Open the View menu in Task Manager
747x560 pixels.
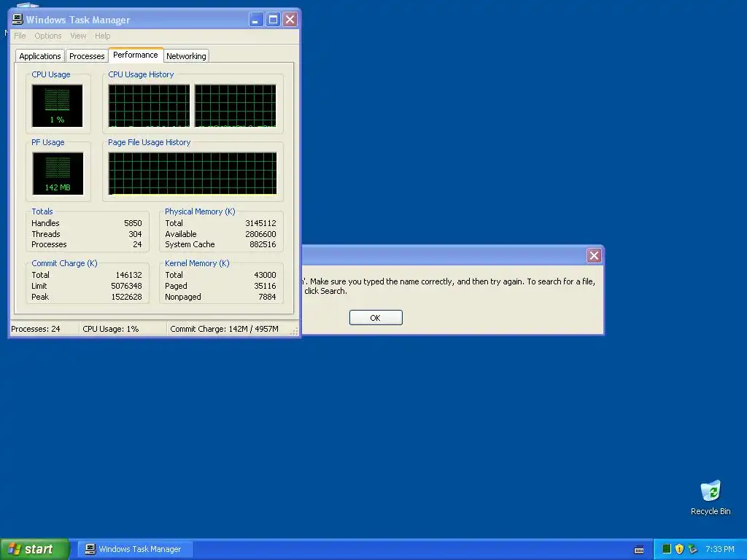[x=78, y=36]
